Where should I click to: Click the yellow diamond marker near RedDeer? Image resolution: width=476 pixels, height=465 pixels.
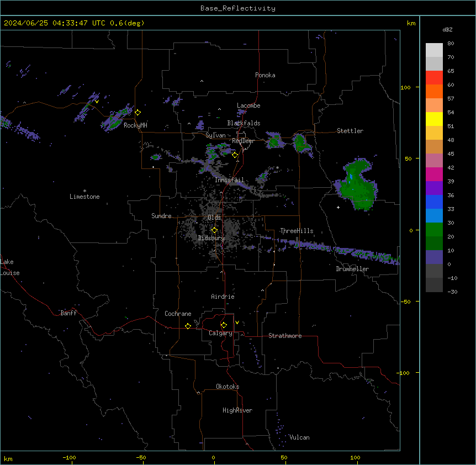pyautogui.click(x=235, y=155)
